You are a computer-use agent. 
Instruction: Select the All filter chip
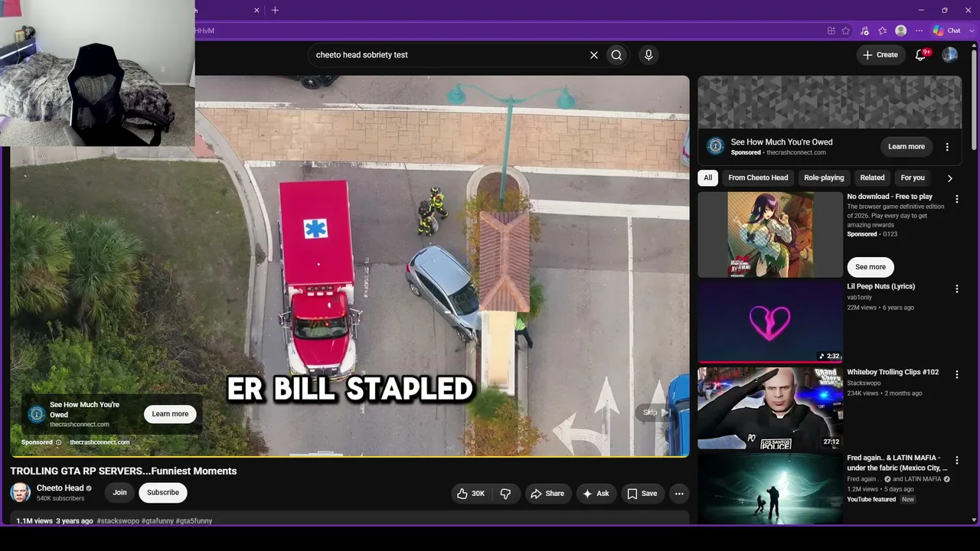click(x=707, y=178)
